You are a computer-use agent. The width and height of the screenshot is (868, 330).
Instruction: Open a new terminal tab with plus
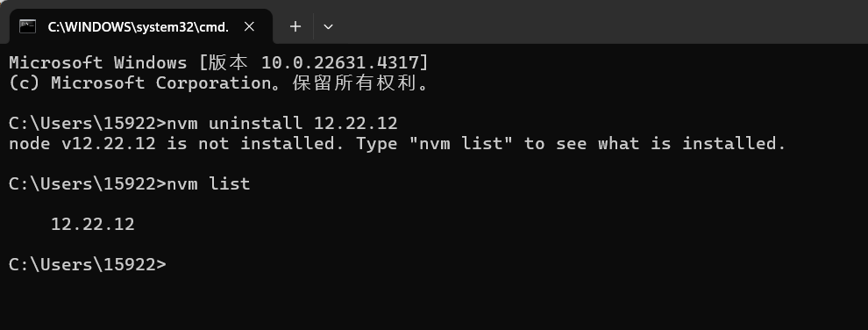(295, 26)
